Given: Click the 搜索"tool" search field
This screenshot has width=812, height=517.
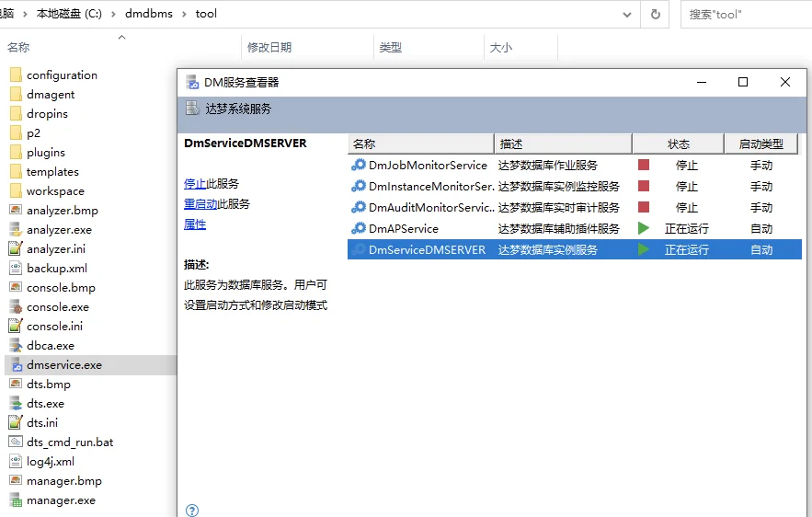Looking at the screenshot, I should (x=746, y=15).
